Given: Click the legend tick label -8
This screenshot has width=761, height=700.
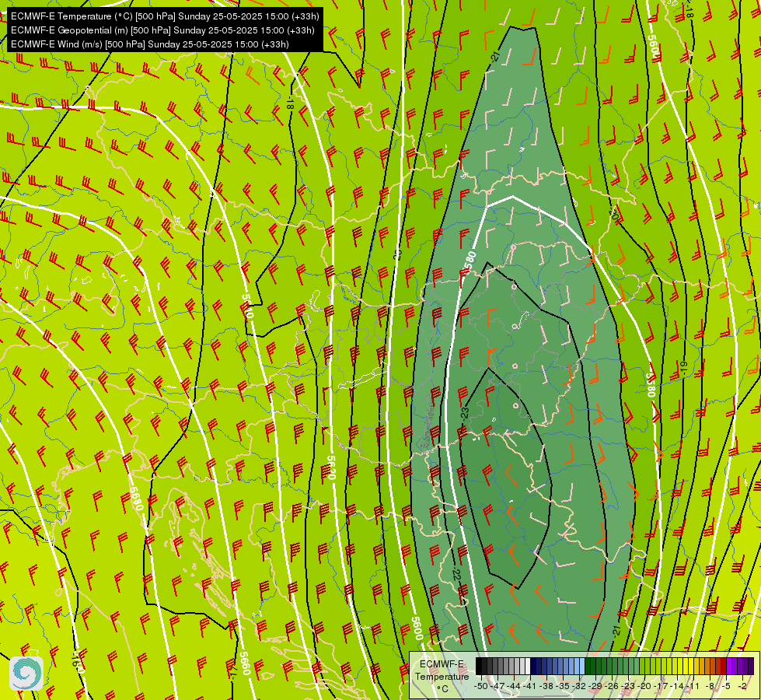Looking at the screenshot, I should point(710,686).
